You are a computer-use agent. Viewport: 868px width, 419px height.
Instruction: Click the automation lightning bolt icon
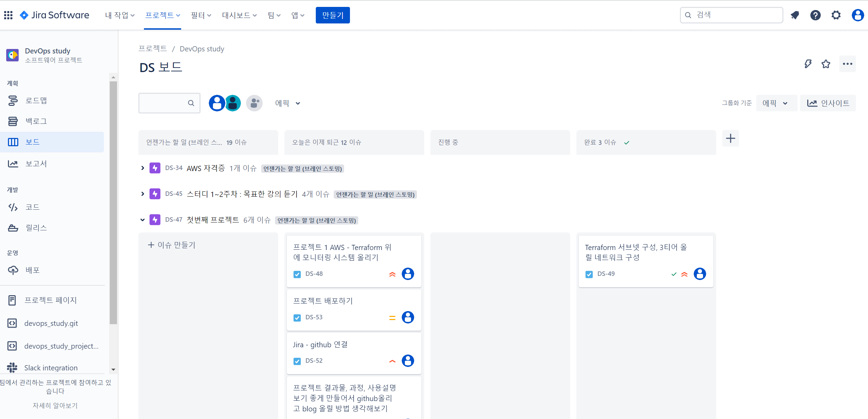point(808,64)
